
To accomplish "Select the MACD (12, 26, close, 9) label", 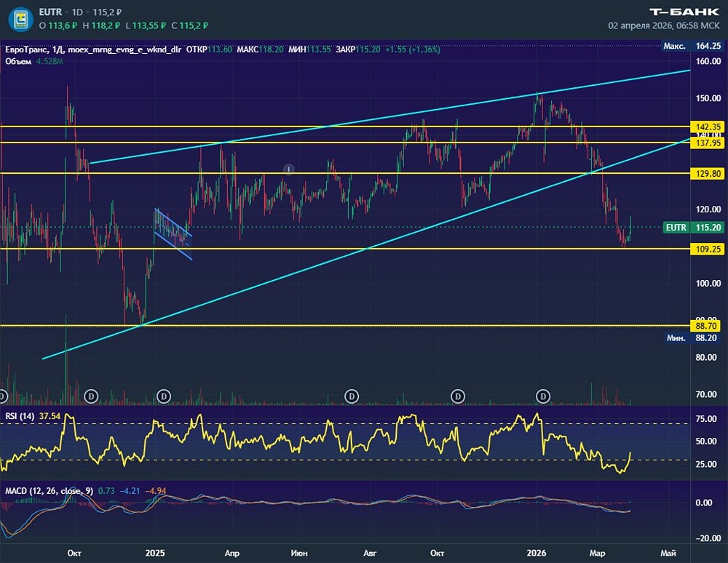I will click(x=48, y=491).
